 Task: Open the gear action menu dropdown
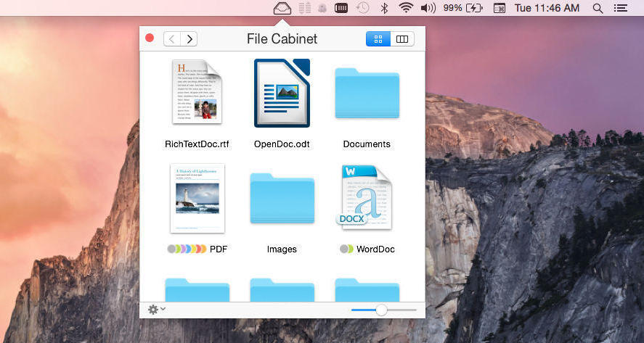[x=157, y=310]
